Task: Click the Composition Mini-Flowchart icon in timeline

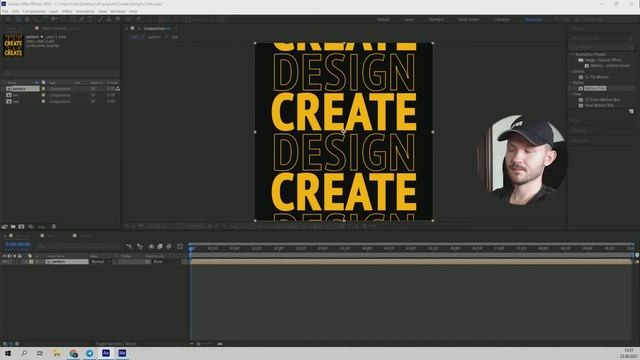Action: pos(129,246)
